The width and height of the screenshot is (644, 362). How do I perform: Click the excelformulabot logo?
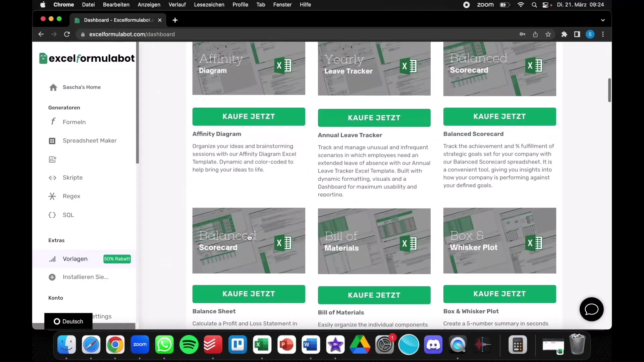(x=87, y=58)
